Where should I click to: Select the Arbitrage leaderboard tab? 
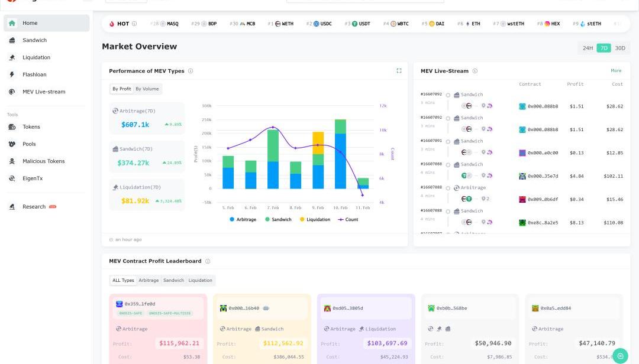(149, 280)
